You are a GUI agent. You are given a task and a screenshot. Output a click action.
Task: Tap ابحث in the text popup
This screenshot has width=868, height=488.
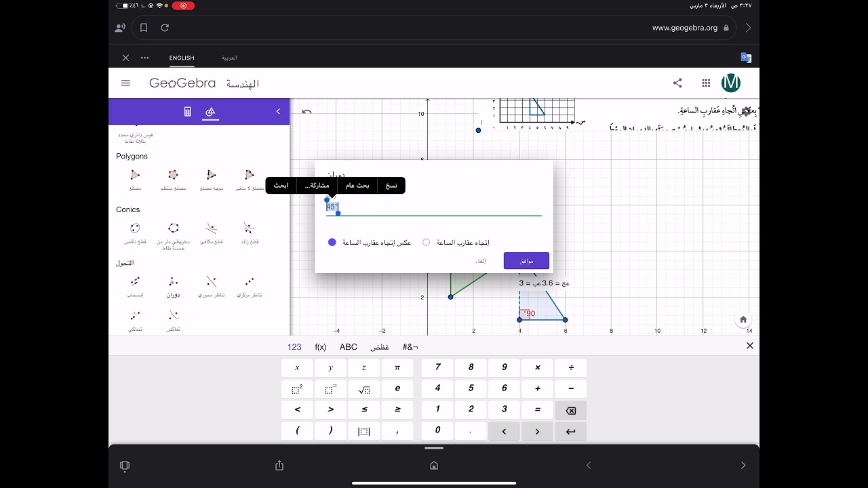(281, 185)
